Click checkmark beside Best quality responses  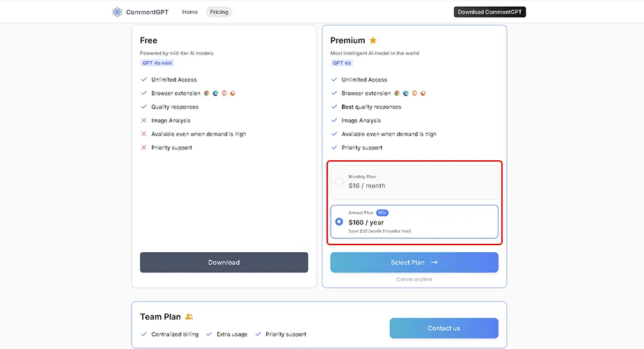tap(334, 107)
